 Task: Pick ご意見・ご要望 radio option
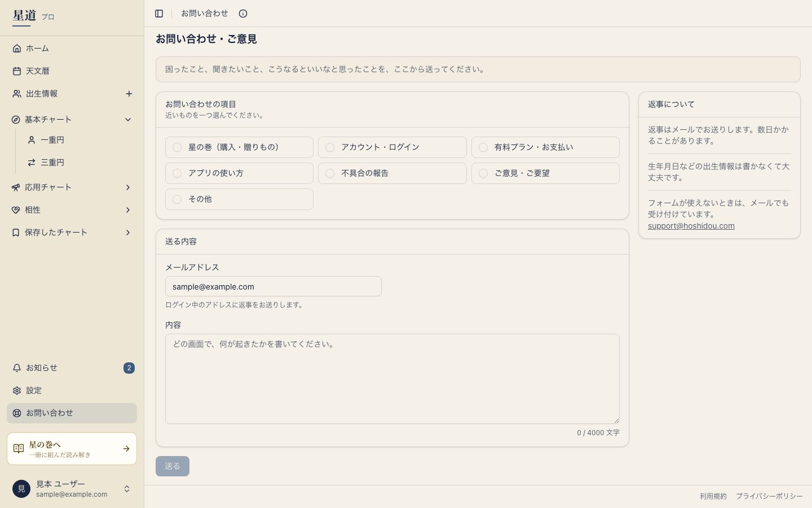point(545,173)
